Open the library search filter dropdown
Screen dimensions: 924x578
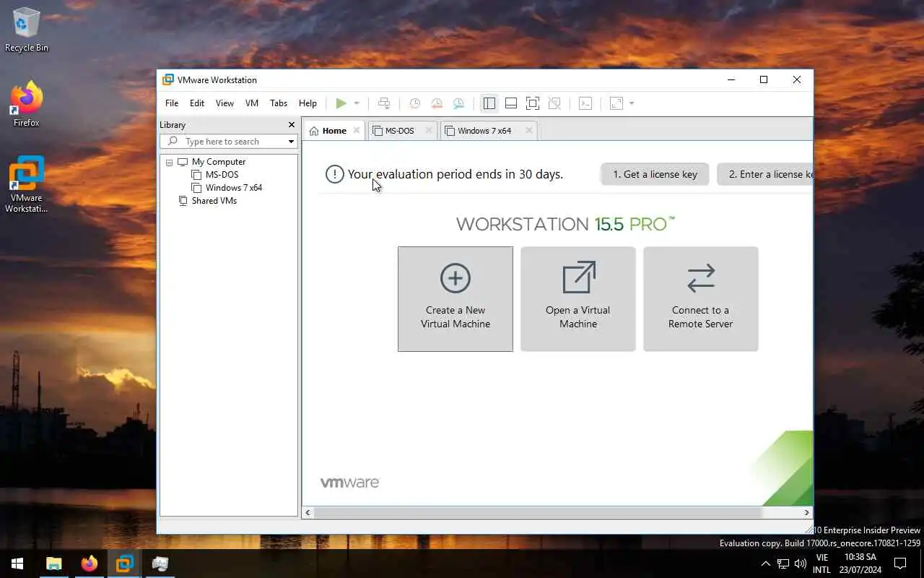[x=291, y=142]
